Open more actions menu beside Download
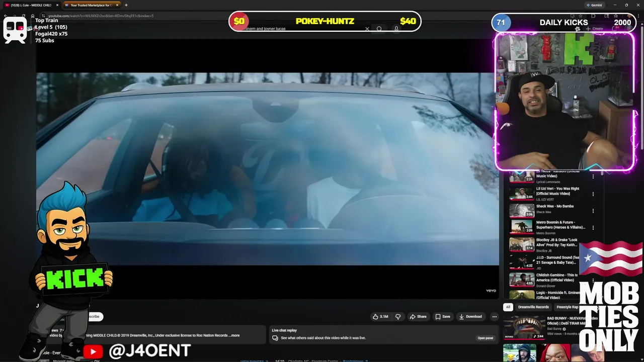The height and width of the screenshot is (362, 644). pyautogui.click(x=495, y=317)
